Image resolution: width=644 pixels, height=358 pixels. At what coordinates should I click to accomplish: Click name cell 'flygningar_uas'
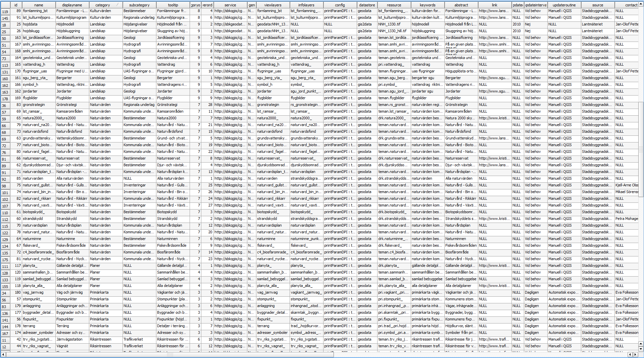point(39,71)
